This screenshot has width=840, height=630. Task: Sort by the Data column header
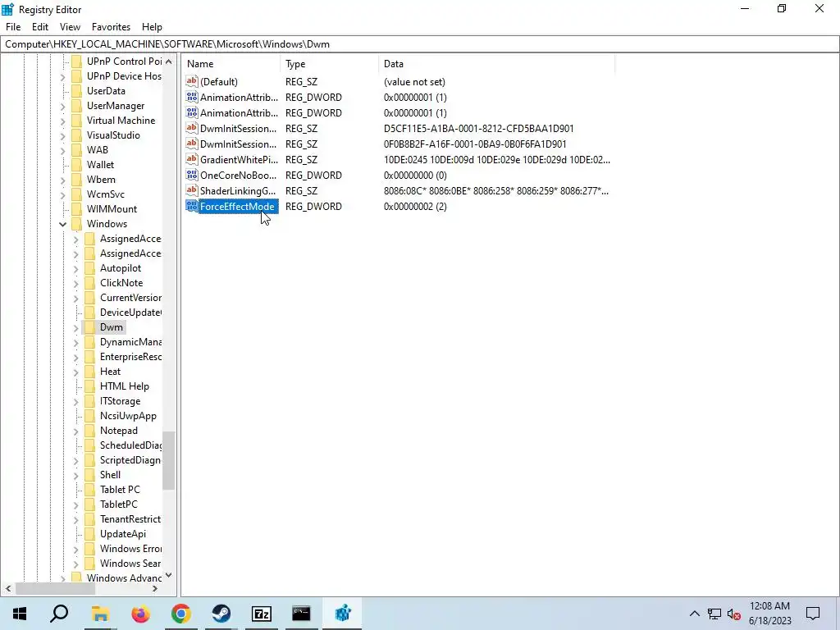click(x=496, y=64)
